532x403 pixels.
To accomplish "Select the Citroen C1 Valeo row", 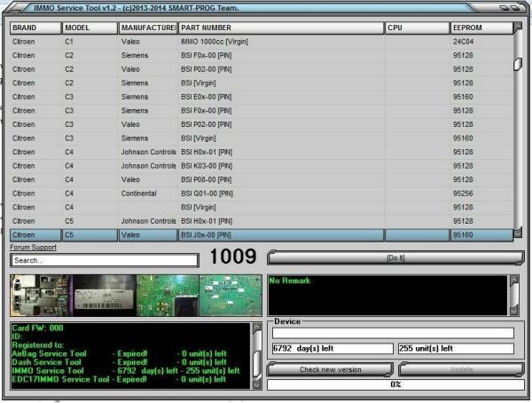I will (262, 42).
